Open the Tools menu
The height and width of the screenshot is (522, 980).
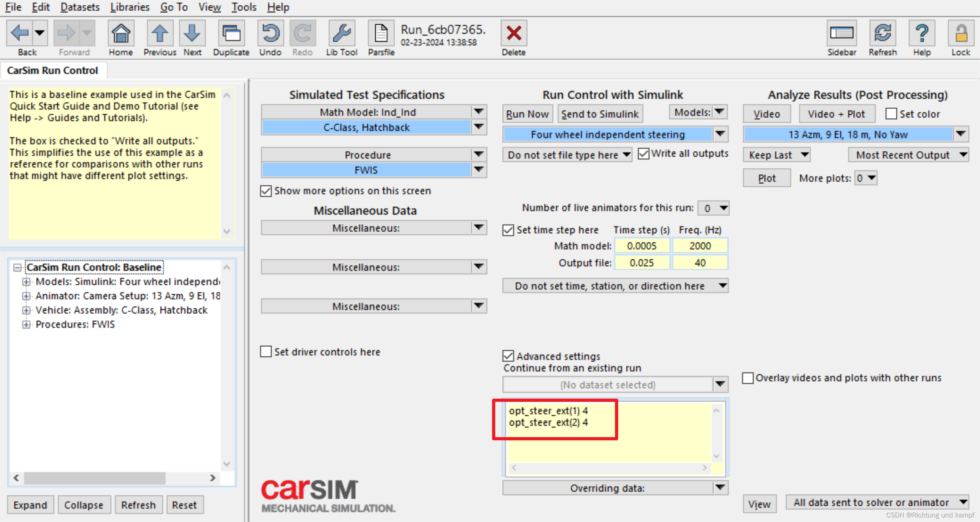coord(244,7)
